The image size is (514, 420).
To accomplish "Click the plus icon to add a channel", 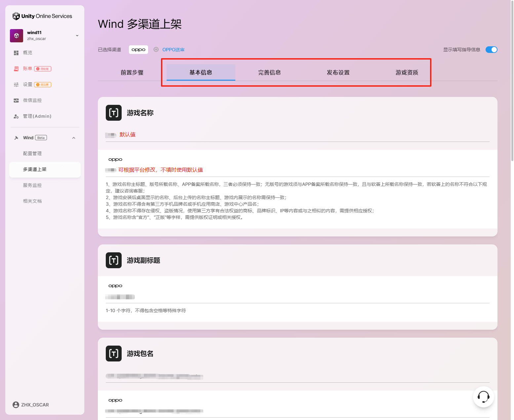I will [156, 50].
